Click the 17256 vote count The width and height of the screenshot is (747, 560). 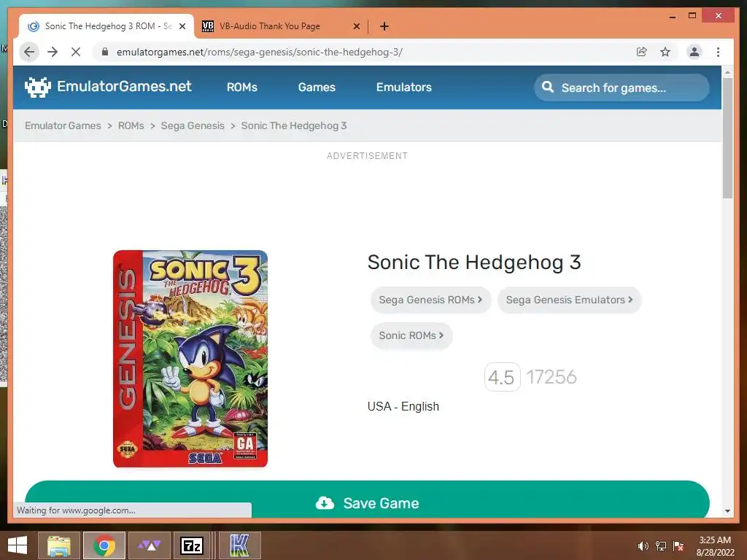click(x=551, y=377)
